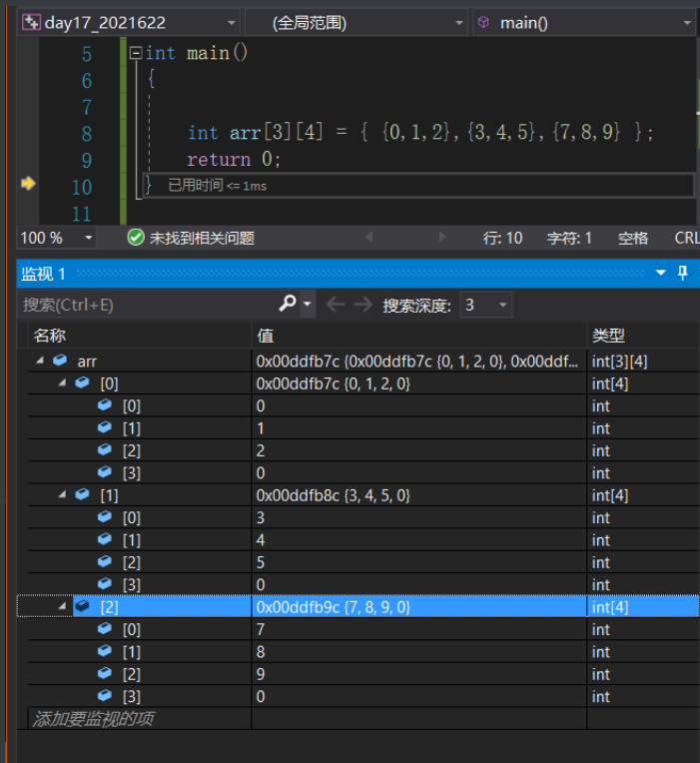The image size is (700, 763).
Task: Click the 空格 indentation indicator
Action: coord(633,238)
